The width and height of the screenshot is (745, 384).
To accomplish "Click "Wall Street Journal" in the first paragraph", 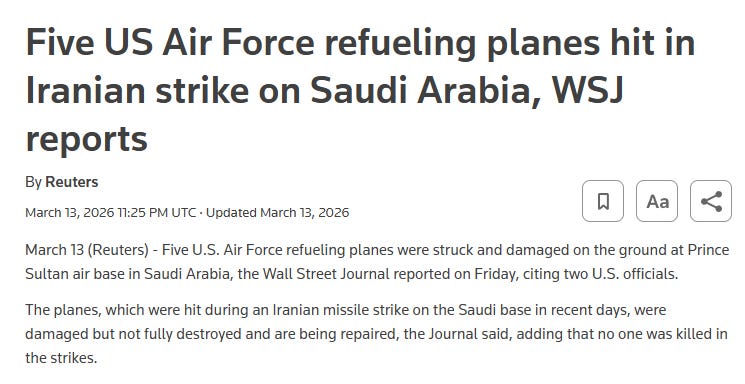I will pyautogui.click(x=326, y=274).
